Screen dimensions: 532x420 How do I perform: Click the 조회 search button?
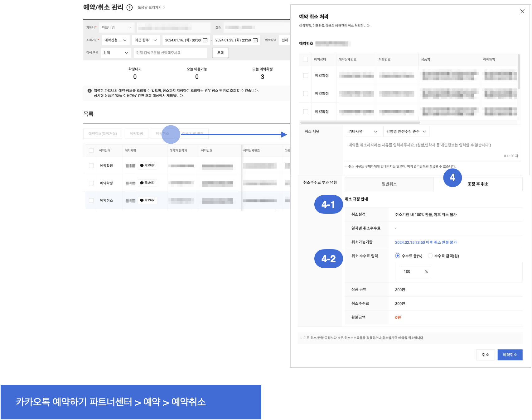point(220,53)
